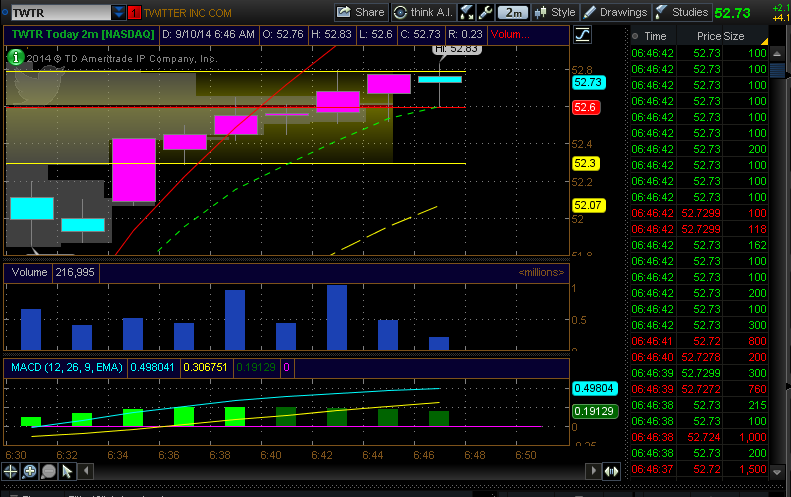Screen dimensions: 791x497
Task: Click the TWTR symbol input field
Action: 61,12
